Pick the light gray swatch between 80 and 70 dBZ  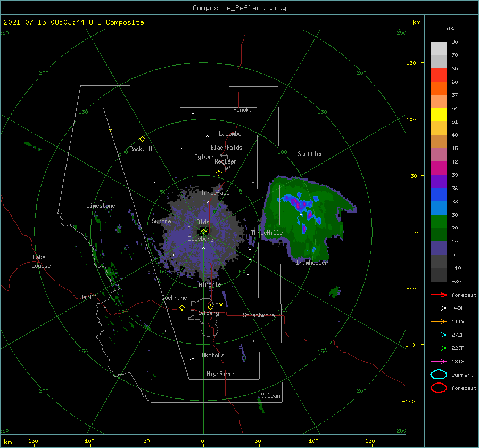click(x=439, y=48)
